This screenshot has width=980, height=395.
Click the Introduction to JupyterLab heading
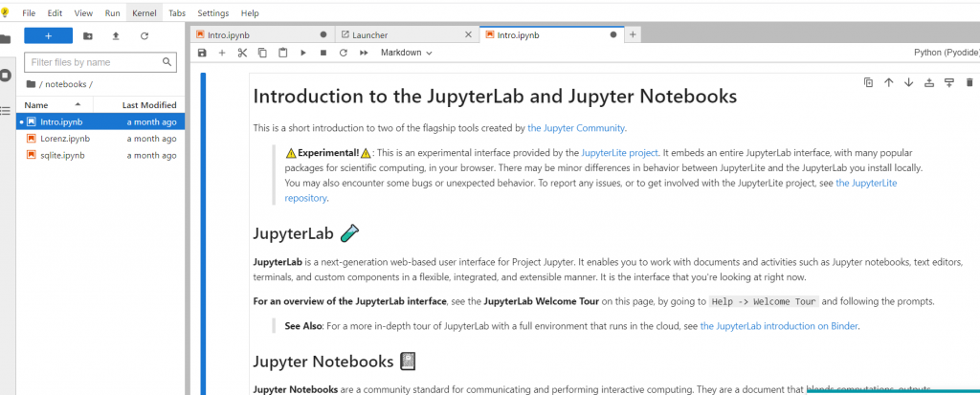495,97
